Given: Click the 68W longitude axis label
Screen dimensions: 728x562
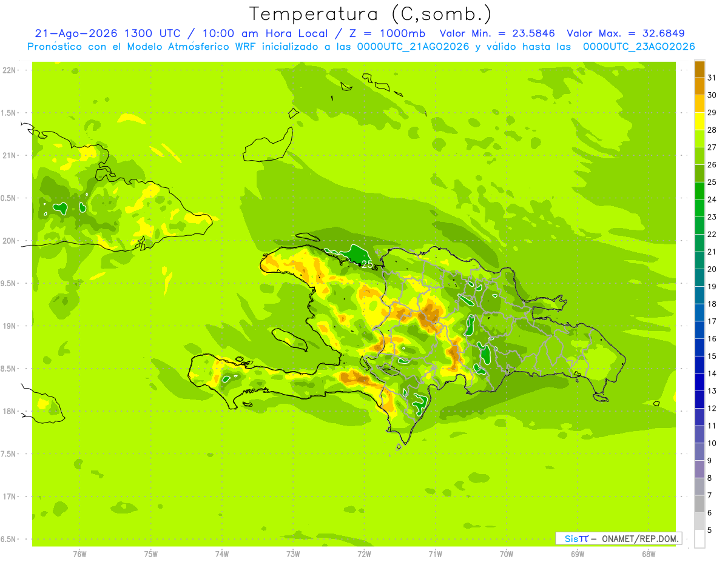Looking at the screenshot, I should coord(649,554).
